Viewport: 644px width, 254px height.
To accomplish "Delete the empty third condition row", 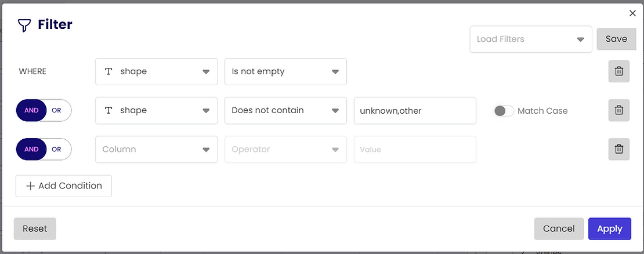I will click(x=618, y=149).
